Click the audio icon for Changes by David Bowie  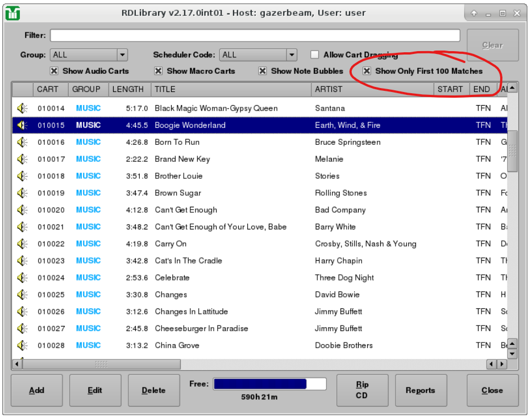tap(22, 295)
